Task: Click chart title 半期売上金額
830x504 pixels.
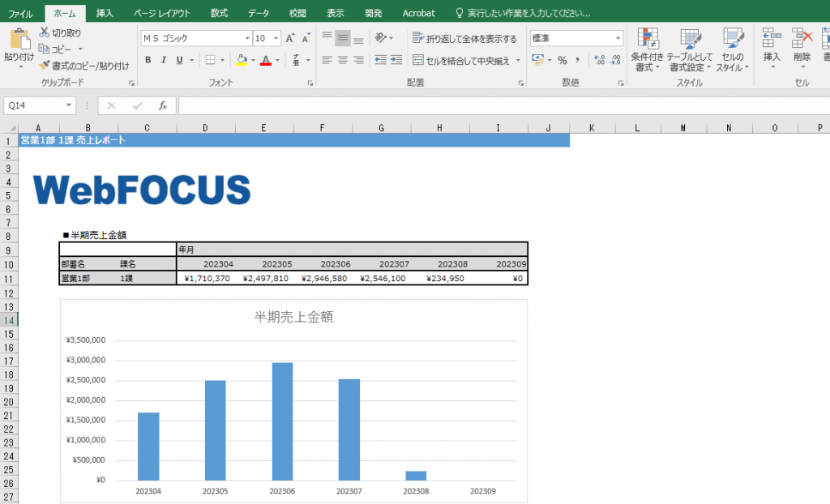Action: click(x=293, y=317)
